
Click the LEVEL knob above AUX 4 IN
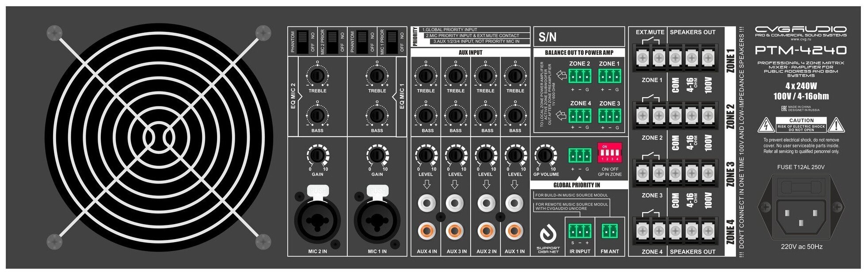426,155
